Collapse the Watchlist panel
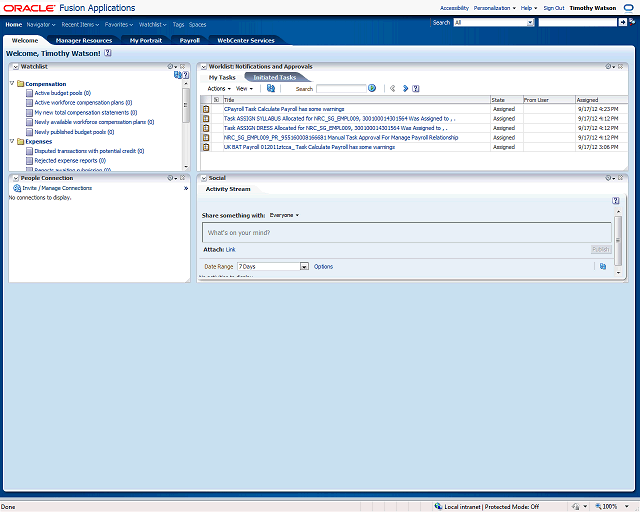Image resolution: width=640 pixels, height=512 pixels. (x=13, y=66)
